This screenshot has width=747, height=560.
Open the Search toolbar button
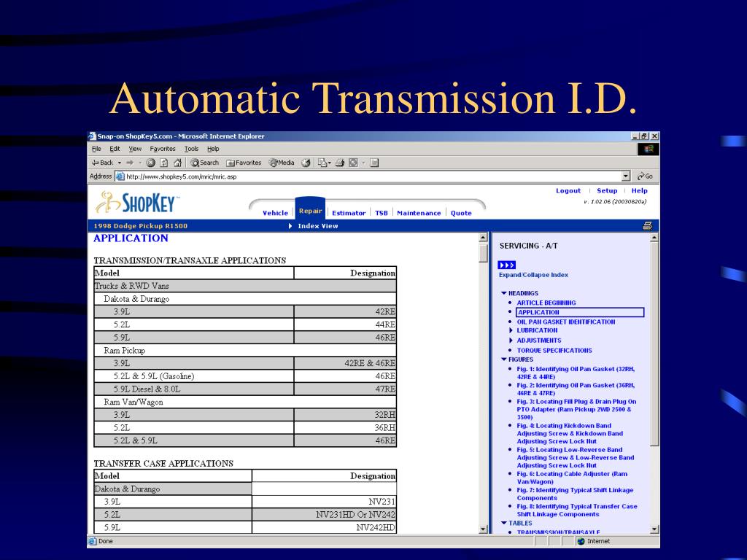(204, 163)
